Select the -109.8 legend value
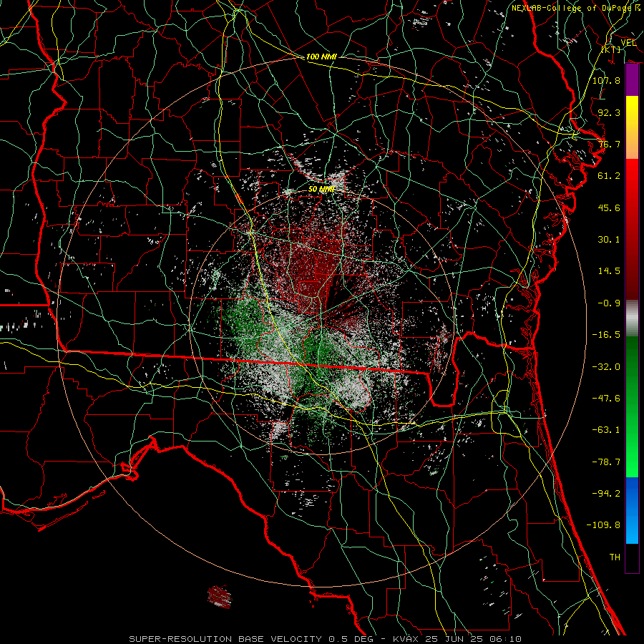Screen dimensions: 644x644 coord(603,525)
